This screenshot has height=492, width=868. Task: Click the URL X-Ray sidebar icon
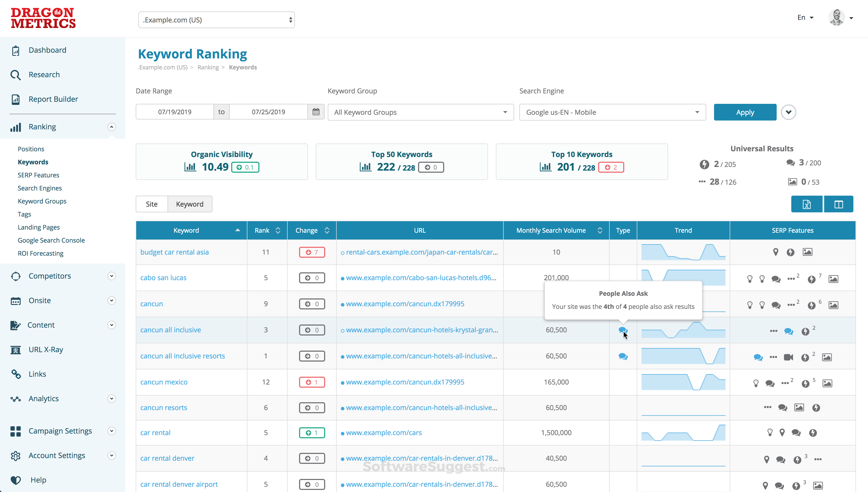coord(16,350)
